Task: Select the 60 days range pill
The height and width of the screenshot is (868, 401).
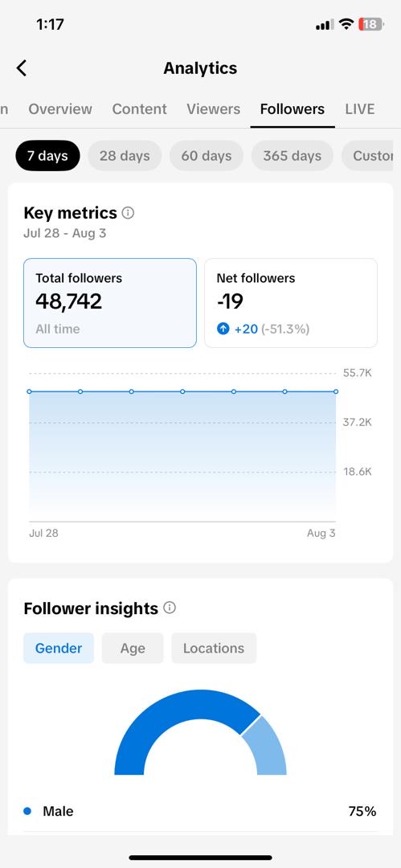Action: (206, 156)
